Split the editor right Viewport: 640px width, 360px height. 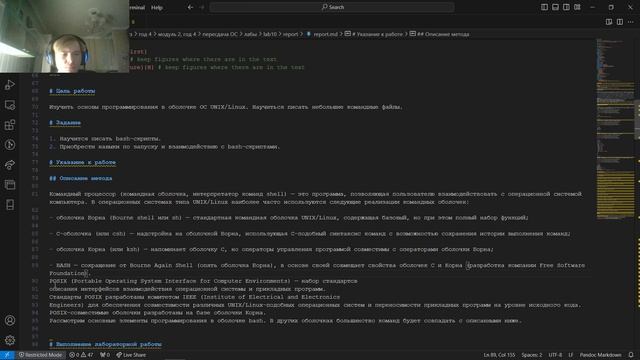[620, 22]
